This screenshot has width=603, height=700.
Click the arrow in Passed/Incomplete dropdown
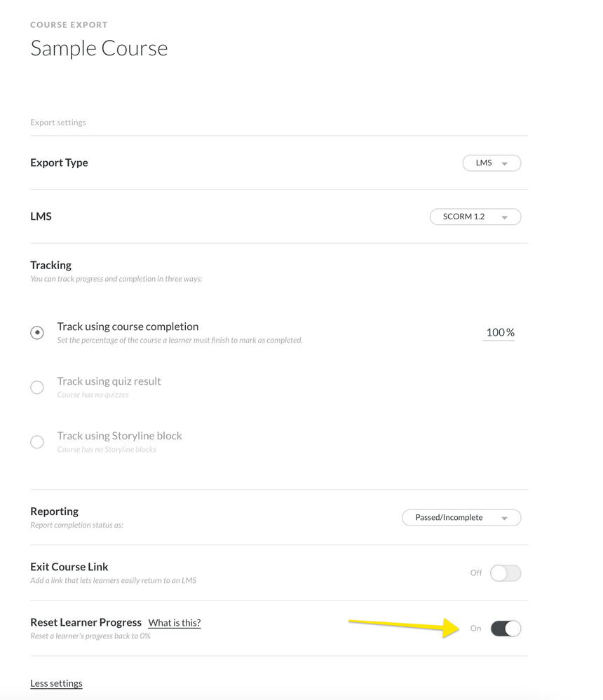point(505,519)
